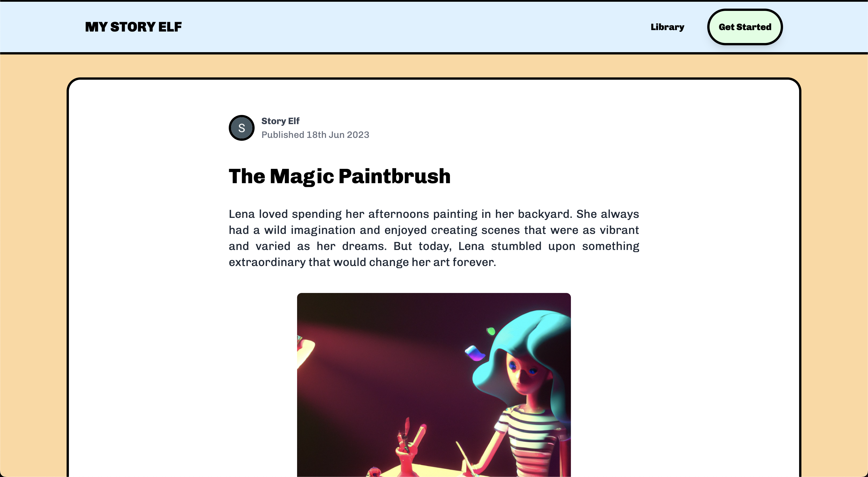Image resolution: width=868 pixels, height=477 pixels.
Task: Click the Get Started button
Action: tap(745, 27)
